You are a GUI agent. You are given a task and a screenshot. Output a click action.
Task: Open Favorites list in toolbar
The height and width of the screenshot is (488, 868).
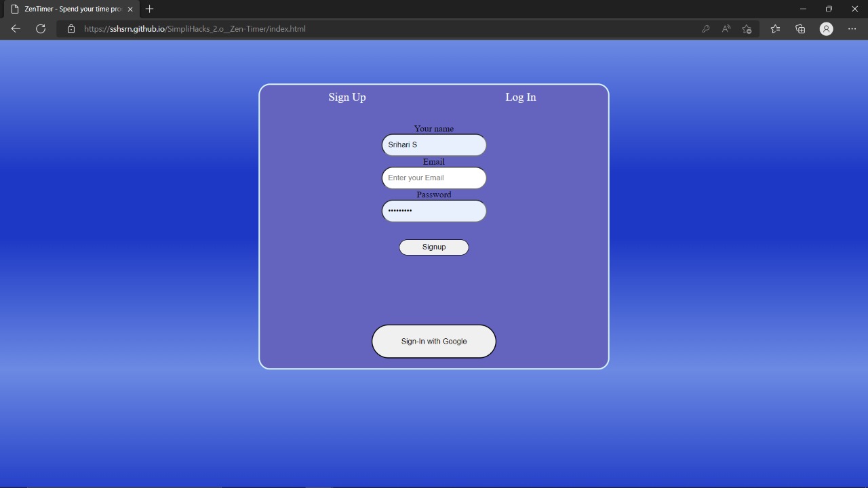(775, 28)
